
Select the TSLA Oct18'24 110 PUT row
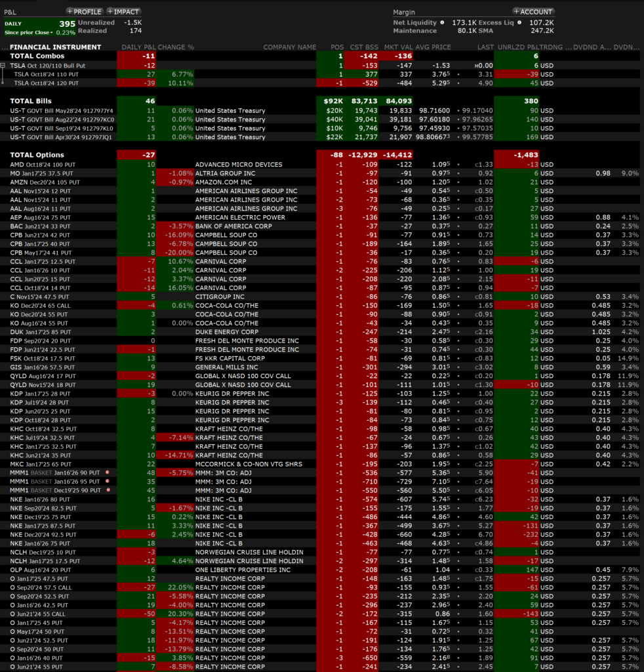[x=49, y=74]
